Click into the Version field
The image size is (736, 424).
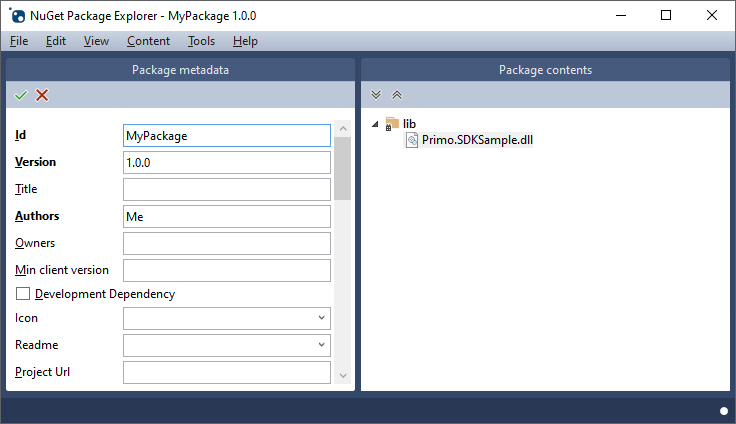[227, 162]
